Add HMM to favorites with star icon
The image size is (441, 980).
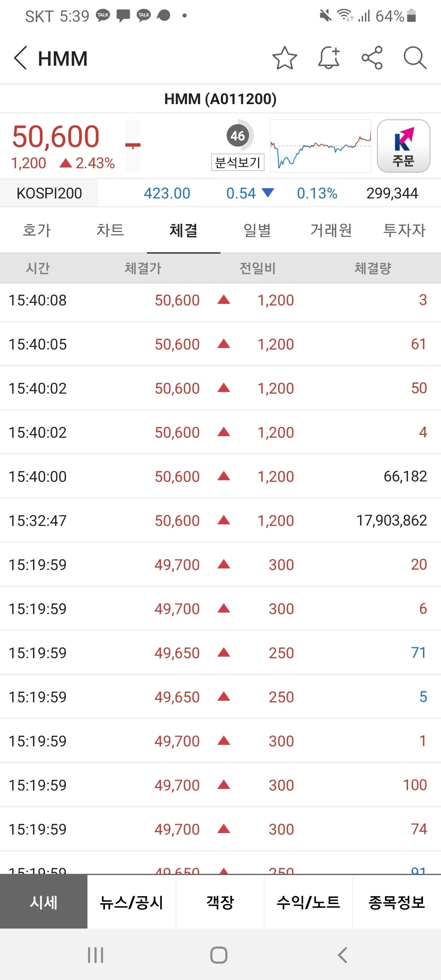click(285, 58)
